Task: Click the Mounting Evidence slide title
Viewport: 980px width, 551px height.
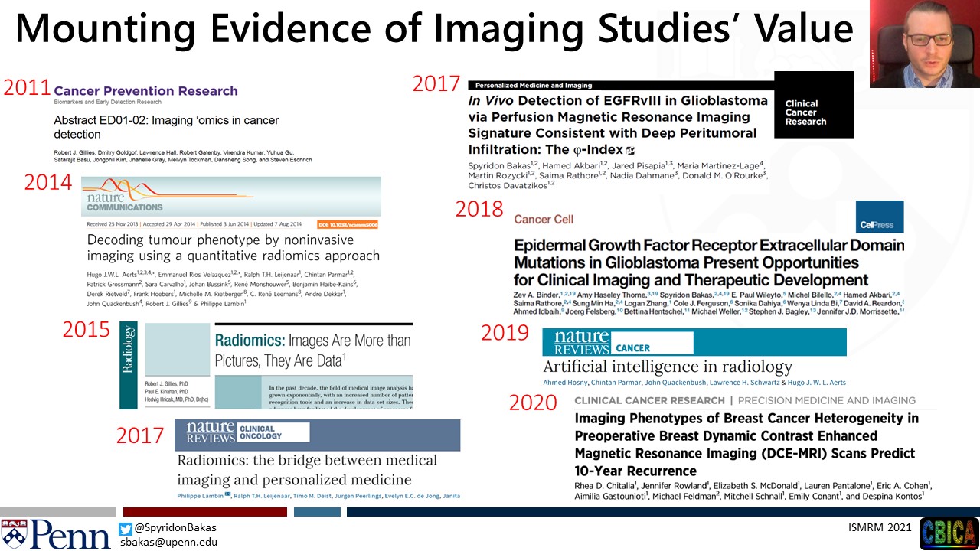Action: pos(433,29)
